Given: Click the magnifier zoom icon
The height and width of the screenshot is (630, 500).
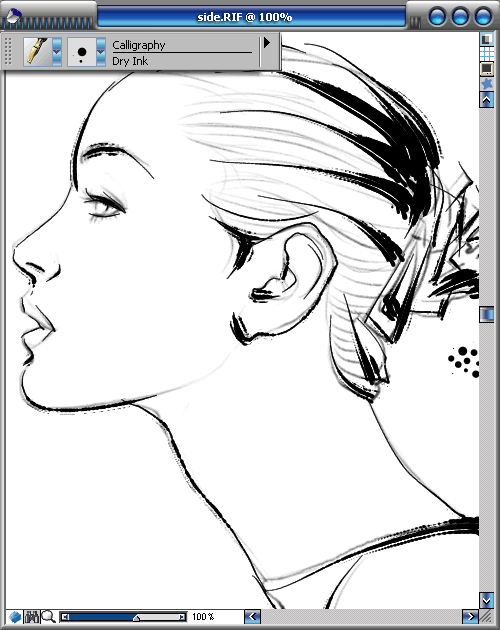Looking at the screenshot, I should (49, 616).
